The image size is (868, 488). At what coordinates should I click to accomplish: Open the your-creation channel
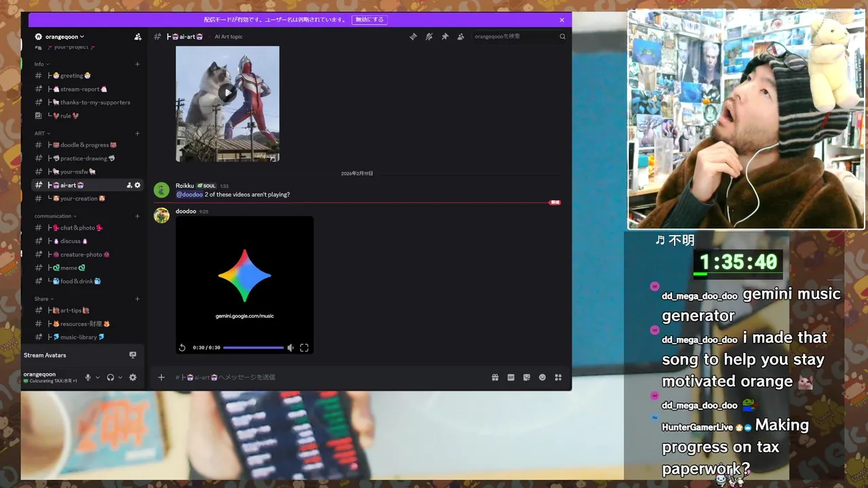88,199
